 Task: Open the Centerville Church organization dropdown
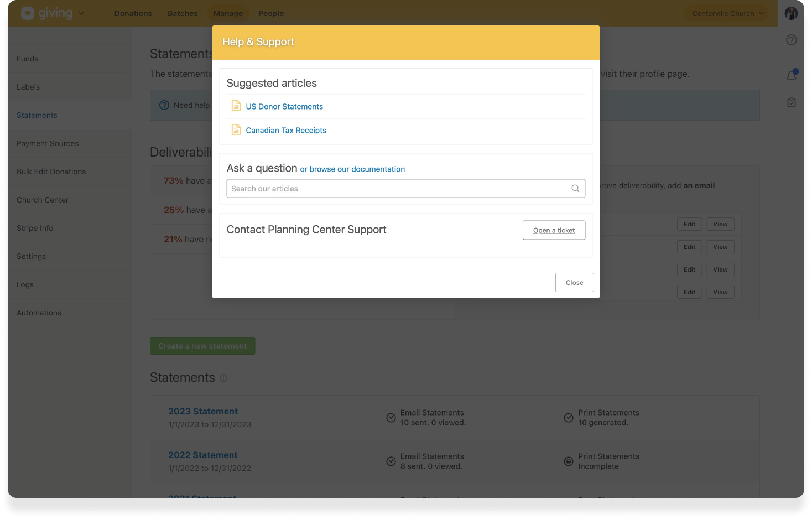pyautogui.click(x=727, y=13)
